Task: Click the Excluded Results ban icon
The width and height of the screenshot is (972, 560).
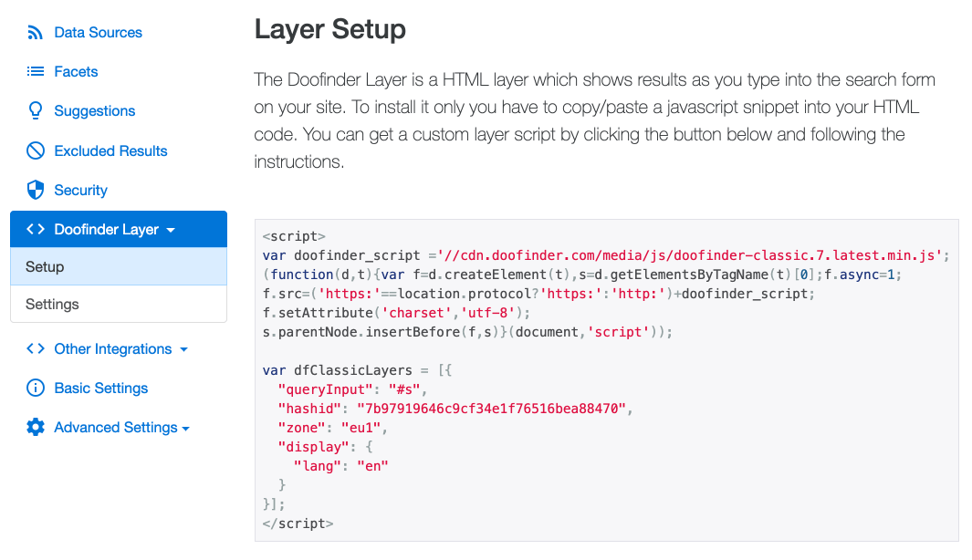Action: click(36, 151)
